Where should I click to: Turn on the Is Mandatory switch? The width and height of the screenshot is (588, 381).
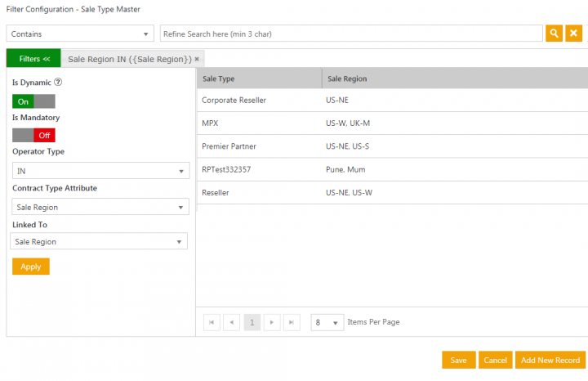click(x=33, y=135)
